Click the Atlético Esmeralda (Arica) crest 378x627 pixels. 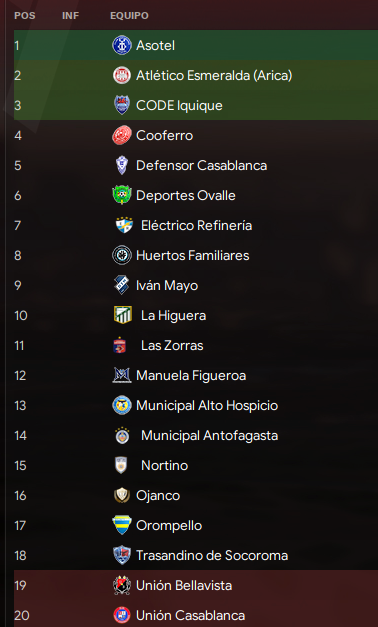tap(122, 75)
